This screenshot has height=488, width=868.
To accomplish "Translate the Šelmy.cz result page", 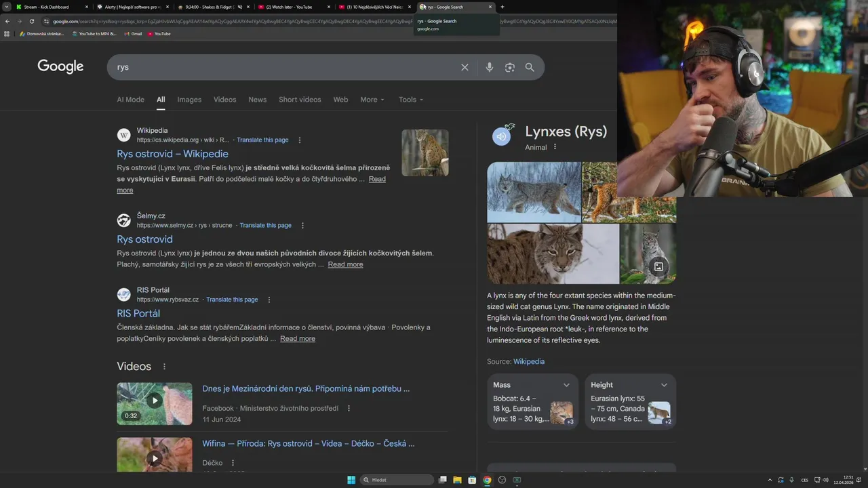I will tap(265, 226).
